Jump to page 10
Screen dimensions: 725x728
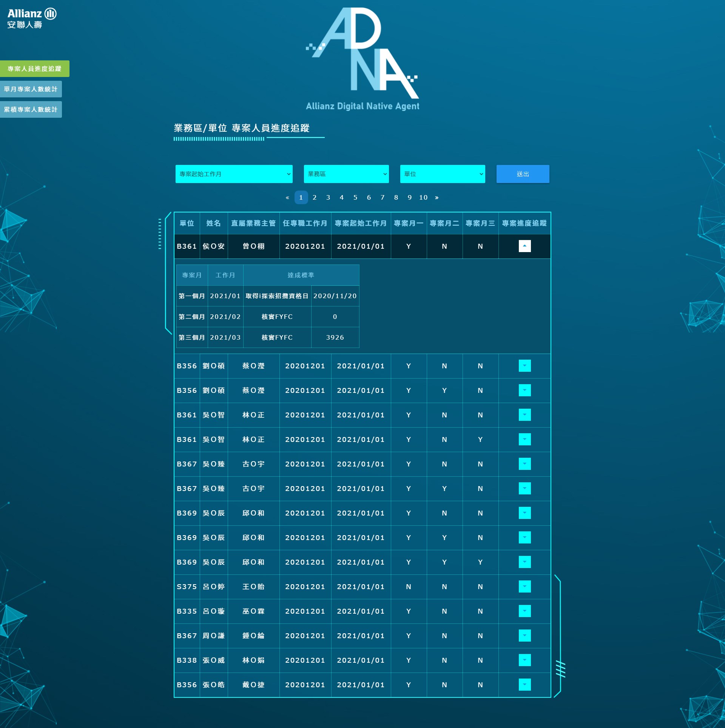point(423,197)
